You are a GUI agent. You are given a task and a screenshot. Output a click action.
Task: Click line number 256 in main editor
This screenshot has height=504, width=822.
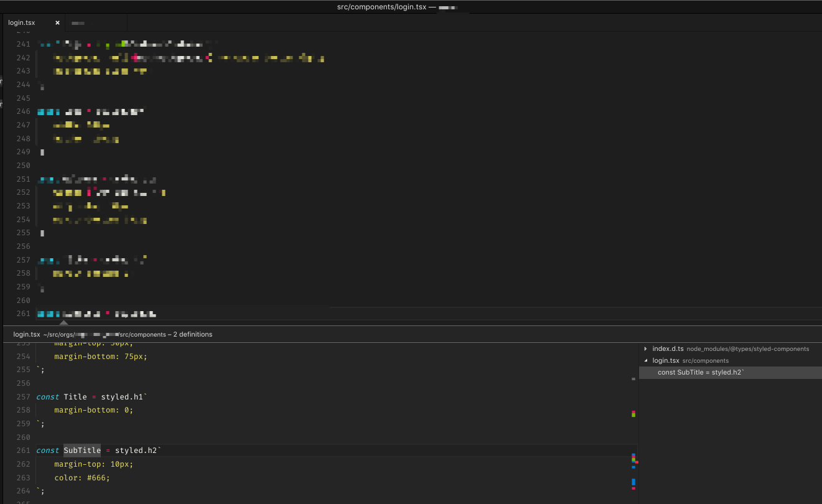[x=23, y=246]
